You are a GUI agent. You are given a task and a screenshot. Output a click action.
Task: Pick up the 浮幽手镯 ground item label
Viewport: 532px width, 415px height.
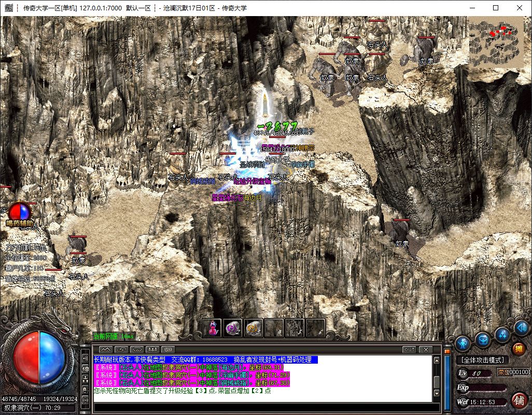303,164
